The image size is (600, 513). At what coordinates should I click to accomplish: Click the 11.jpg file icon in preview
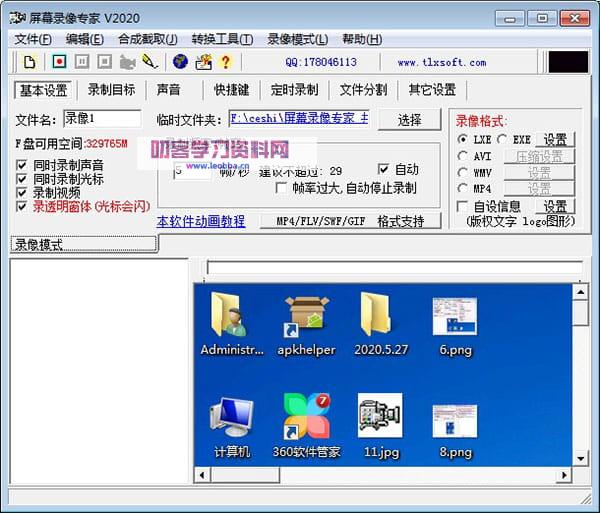pos(380,415)
